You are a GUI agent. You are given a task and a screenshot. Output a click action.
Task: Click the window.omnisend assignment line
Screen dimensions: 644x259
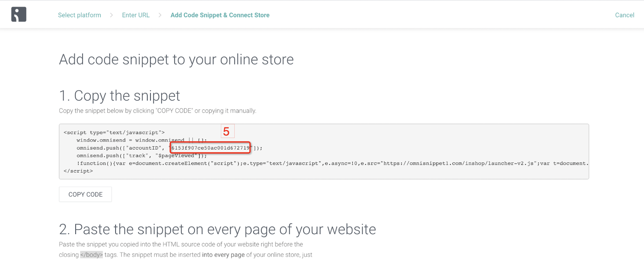(x=142, y=140)
